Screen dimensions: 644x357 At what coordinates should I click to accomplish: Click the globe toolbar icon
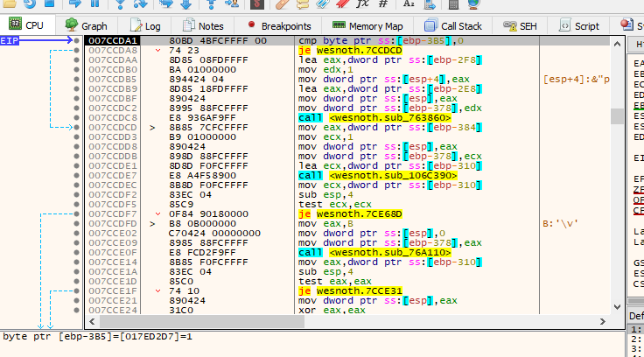tap(473, 4)
